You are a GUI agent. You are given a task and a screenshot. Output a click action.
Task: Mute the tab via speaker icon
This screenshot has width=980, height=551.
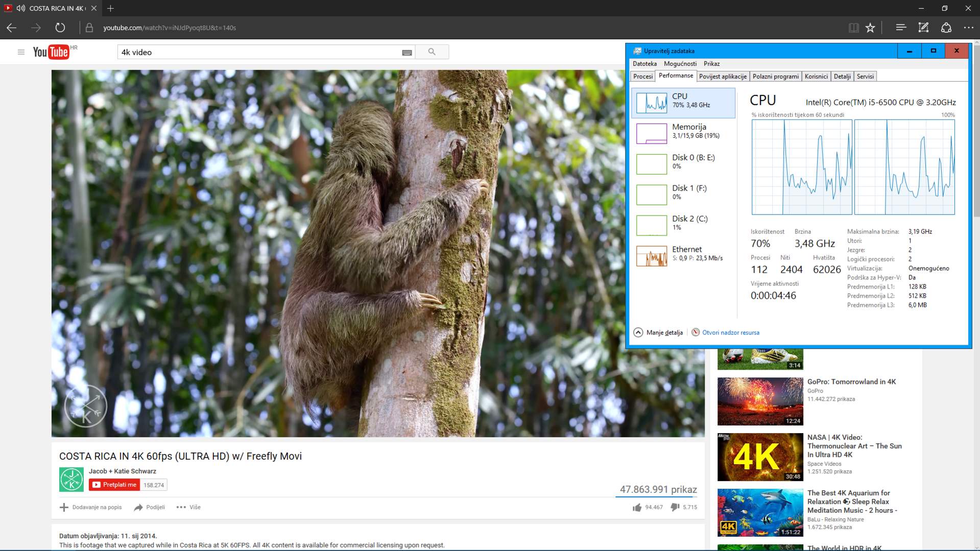21,8
